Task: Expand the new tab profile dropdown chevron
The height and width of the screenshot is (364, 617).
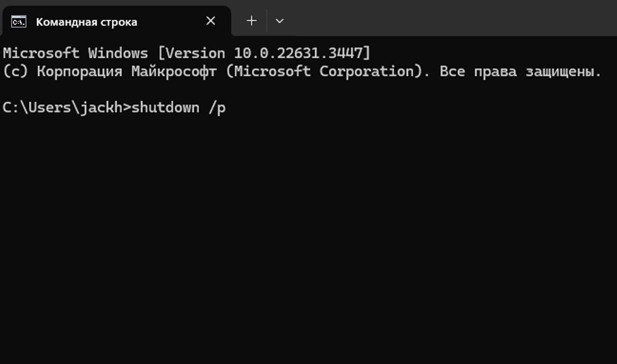Action: tap(279, 21)
